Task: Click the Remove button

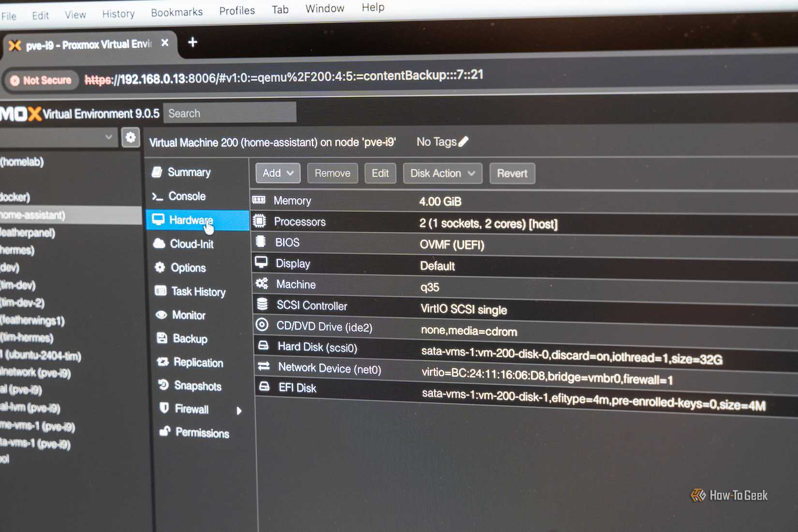Action: coord(332,173)
